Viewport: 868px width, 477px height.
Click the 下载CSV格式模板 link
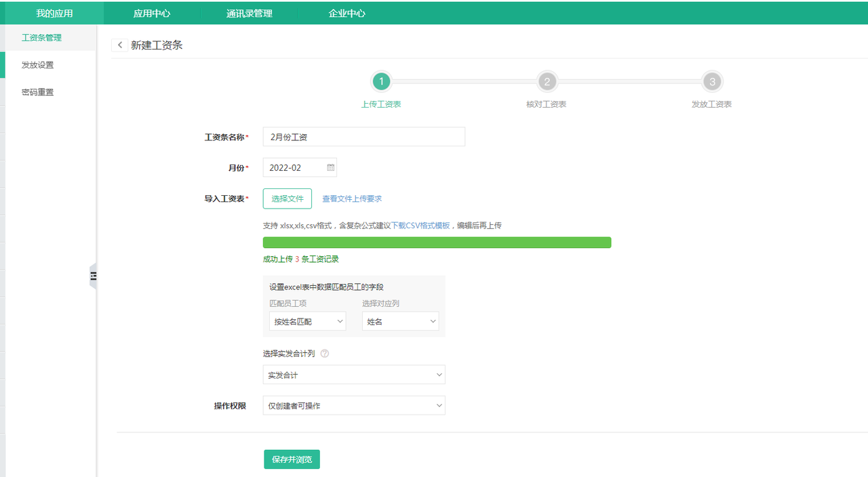(420, 225)
